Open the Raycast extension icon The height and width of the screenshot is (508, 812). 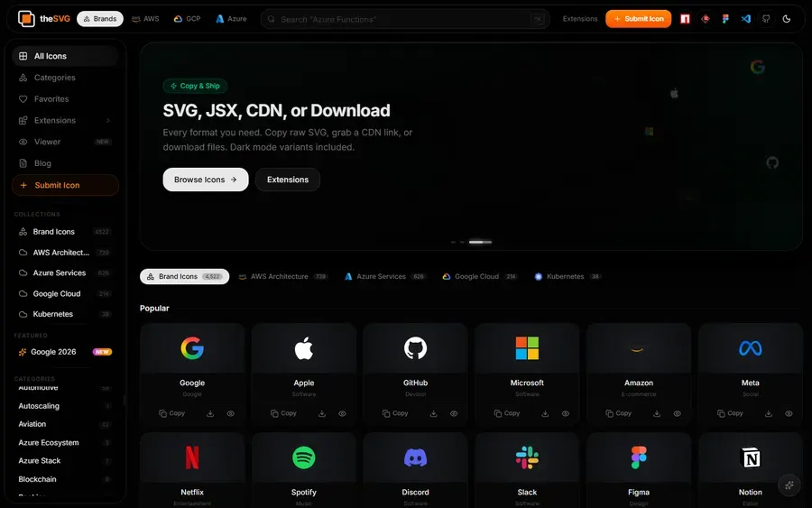pos(706,19)
